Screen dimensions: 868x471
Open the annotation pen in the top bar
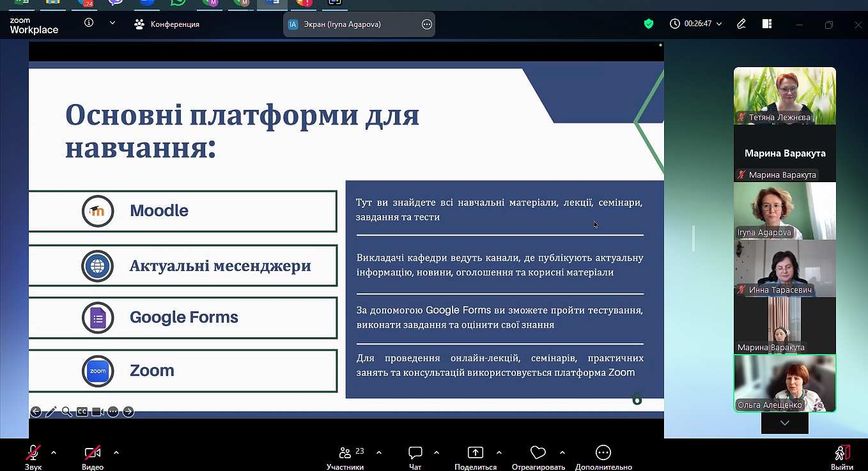(x=741, y=24)
